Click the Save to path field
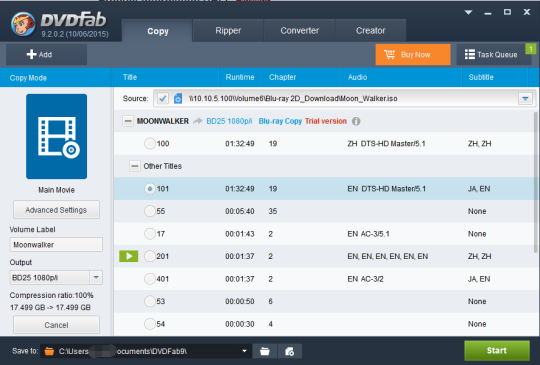The image size is (540, 365). coord(145,351)
